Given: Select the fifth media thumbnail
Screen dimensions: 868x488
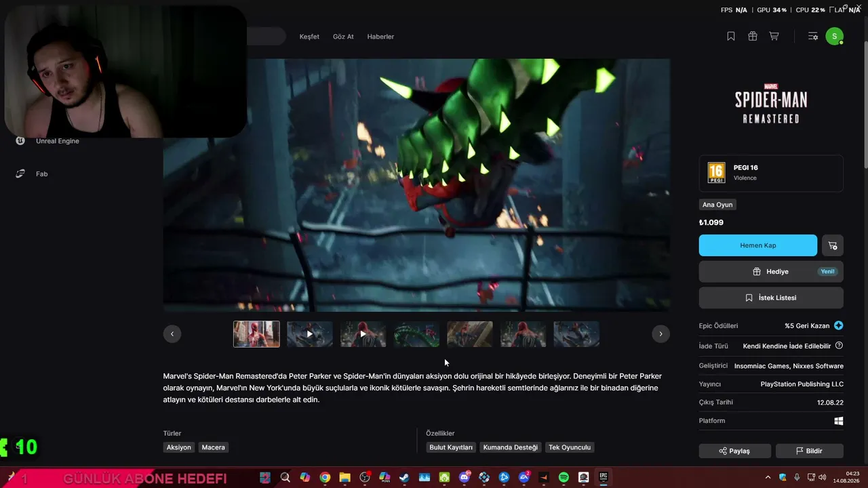Looking at the screenshot, I should tap(470, 334).
